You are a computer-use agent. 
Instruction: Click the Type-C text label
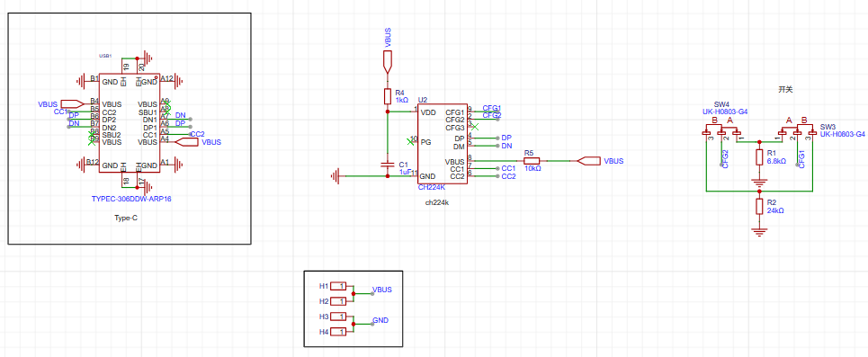click(126, 219)
